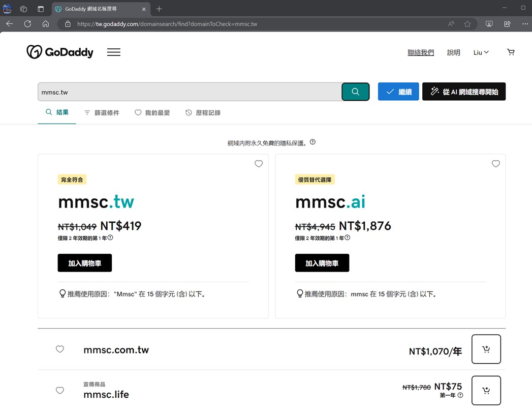Switch to the 歷程記錄 tab
Image resolution: width=532 pixels, height=411 pixels.
pyautogui.click(x=203, y=113)
